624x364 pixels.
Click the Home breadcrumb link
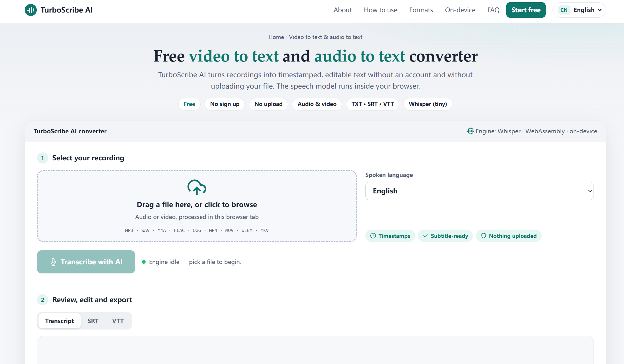coord(276,37)
